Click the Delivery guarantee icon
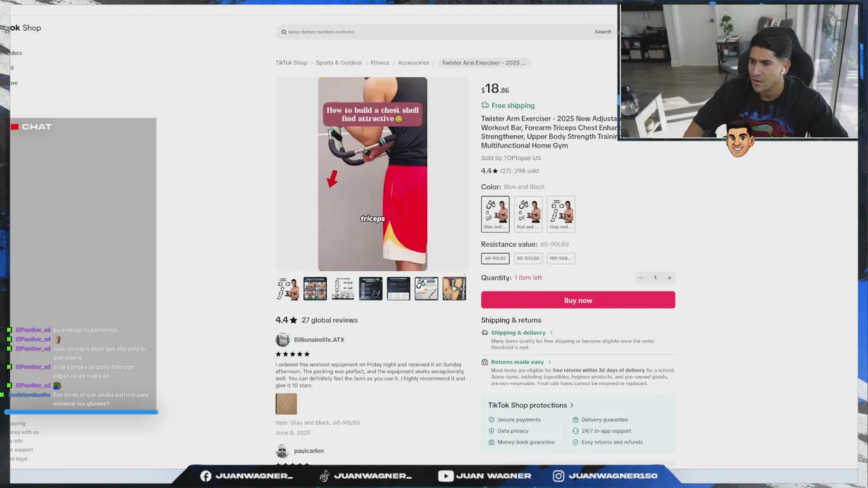The height and width of the screenshot is (488, 868). click(576, 420)
